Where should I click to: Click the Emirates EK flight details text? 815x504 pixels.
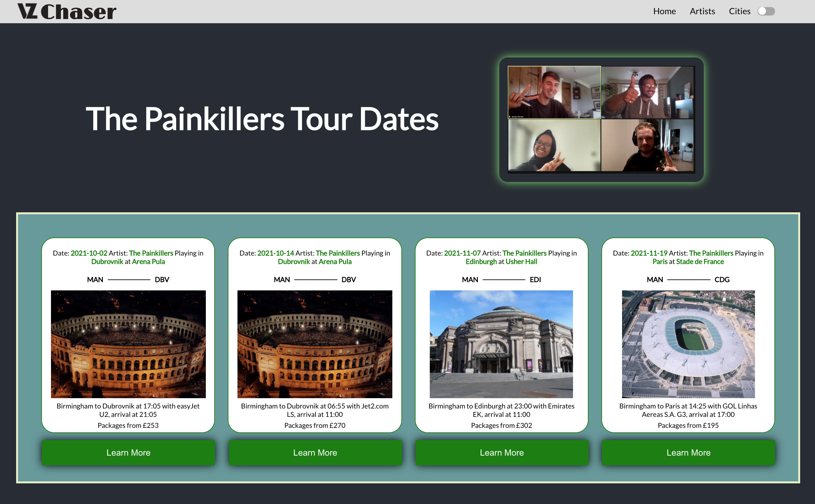[x=501, y=410]
